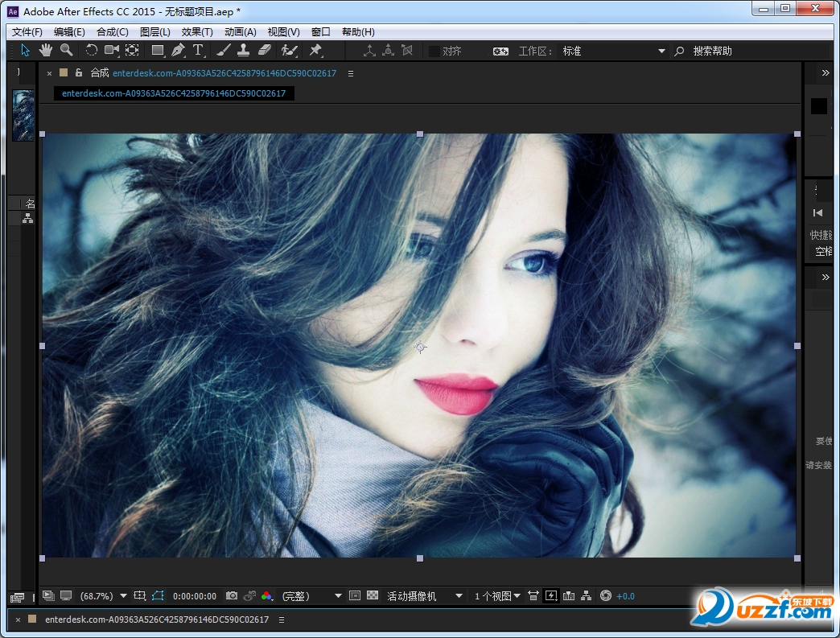Click the first frame button in preview panel
The height and width of the screenshot is (638, 840).
coord(817,212)
